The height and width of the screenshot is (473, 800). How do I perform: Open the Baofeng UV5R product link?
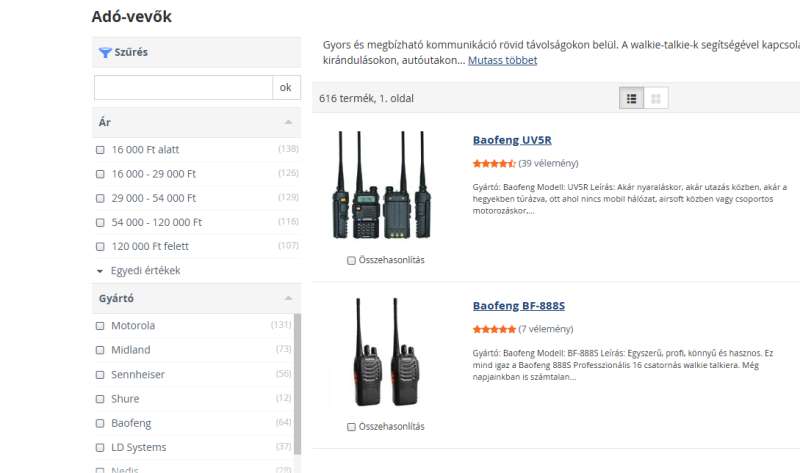[x=511, y=140]
